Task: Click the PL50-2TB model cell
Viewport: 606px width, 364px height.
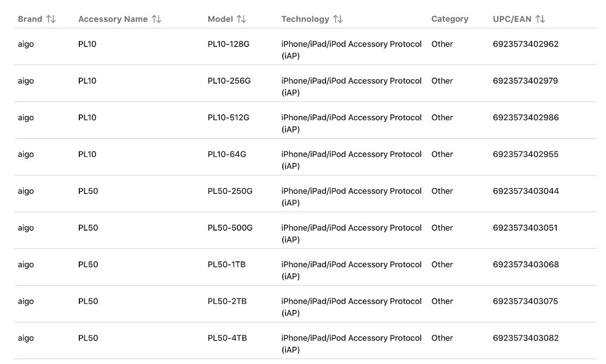Action: tap(228, 301)
